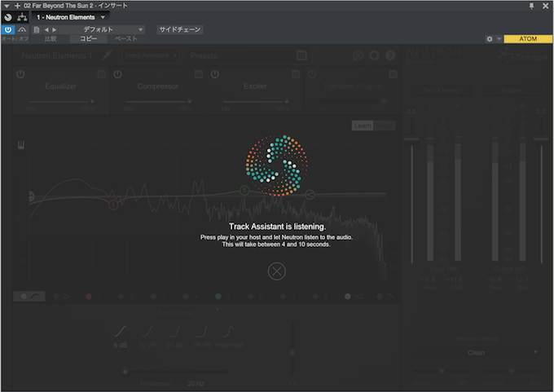Viewport: 554px width, 392px height.
Task: Toggle the Exciter module power
Action: pyautogui.click(x=215, y=74)
